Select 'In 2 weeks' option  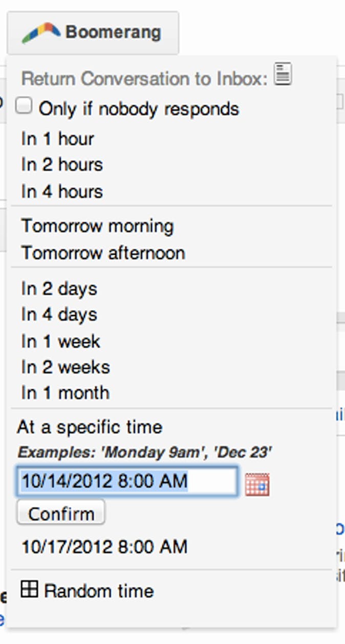tap(66, 367)
